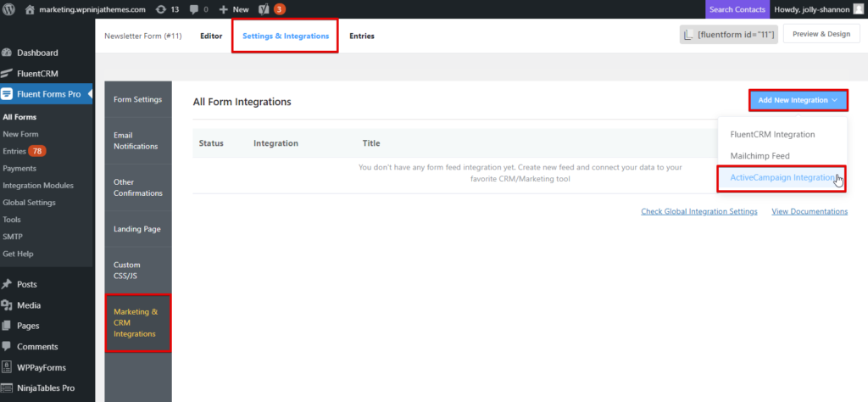
Task: Open SMTP submenu item
Action: (x=13, y=237)
